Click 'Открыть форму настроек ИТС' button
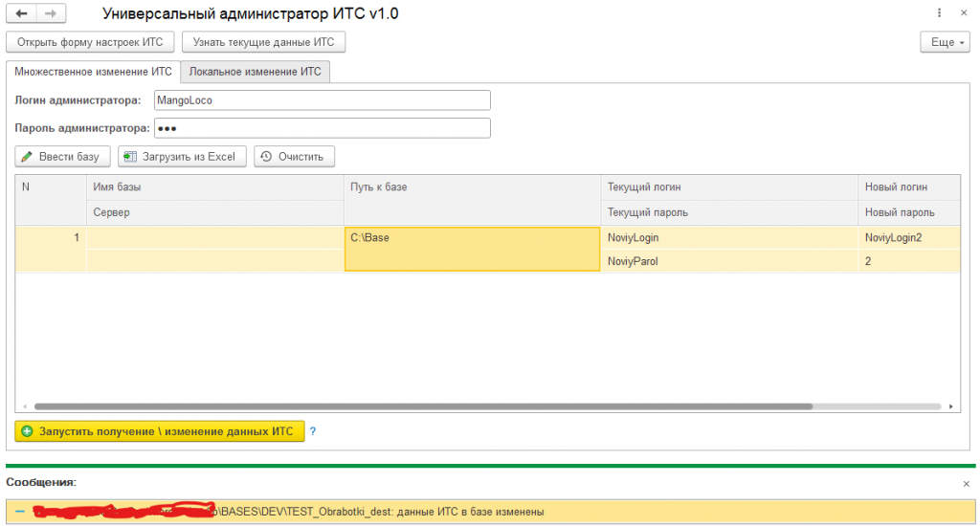This screenshot has width=980, height=526. 90,42
